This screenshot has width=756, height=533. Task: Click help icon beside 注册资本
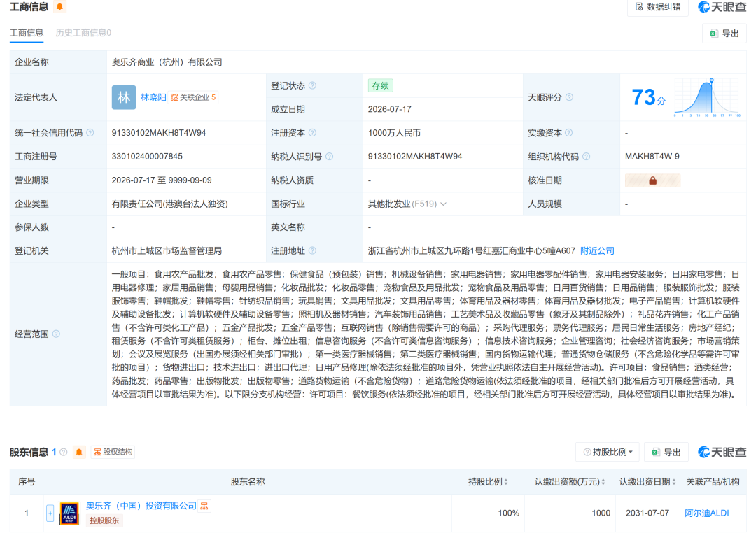(x=312, y=132)
